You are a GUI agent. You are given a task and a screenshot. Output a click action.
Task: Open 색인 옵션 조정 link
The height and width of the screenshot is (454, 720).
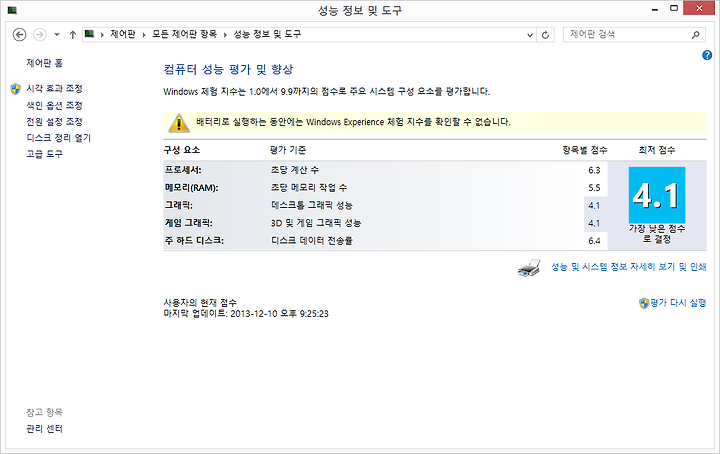click(x=55, y=106)
